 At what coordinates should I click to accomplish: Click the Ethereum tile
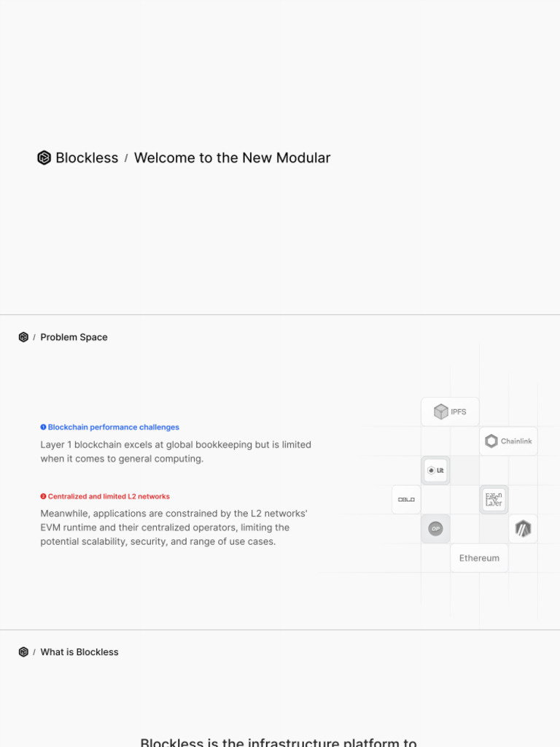pos(479,558)
